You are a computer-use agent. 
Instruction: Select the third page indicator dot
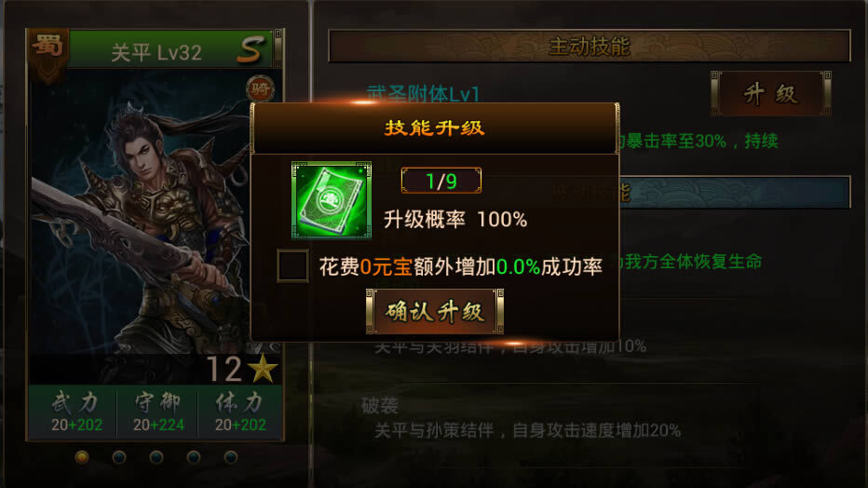pyautogui.click(x=156, y=457)
